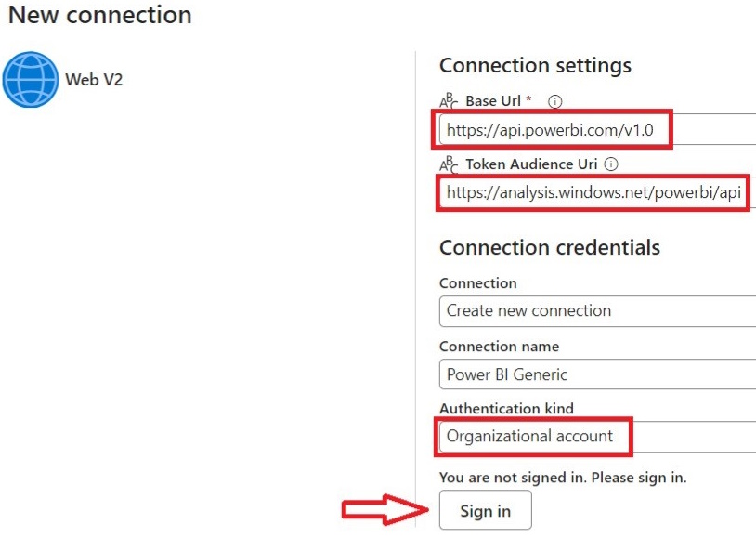Click the ABC icon beside Token Audience Uri

point(447,164)
